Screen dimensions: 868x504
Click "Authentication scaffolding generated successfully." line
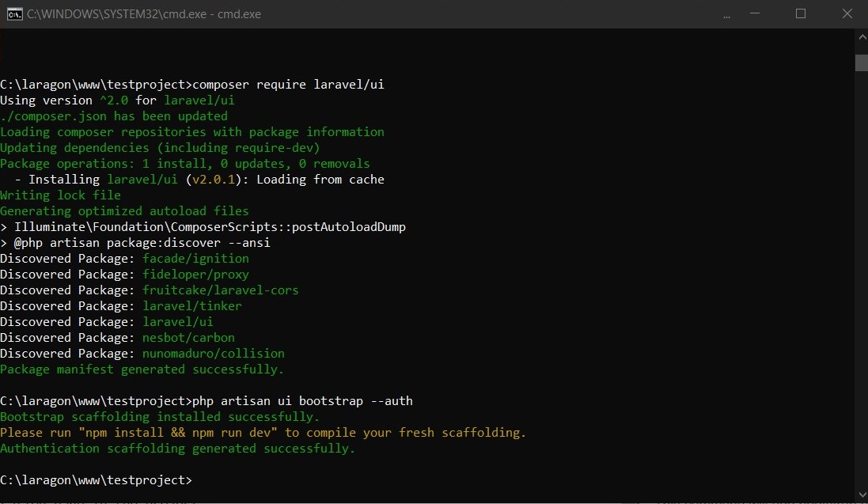[x=178, y=449]
